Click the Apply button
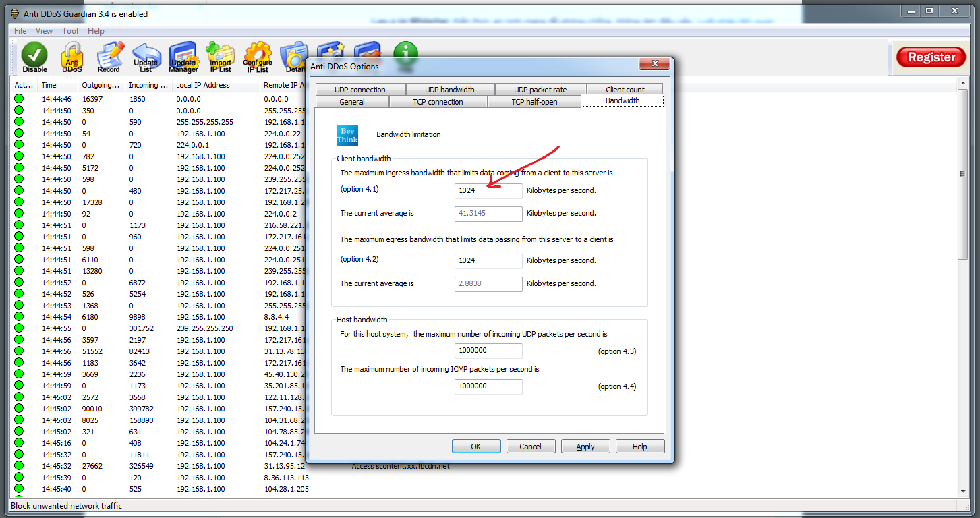 tap(585, 447)
